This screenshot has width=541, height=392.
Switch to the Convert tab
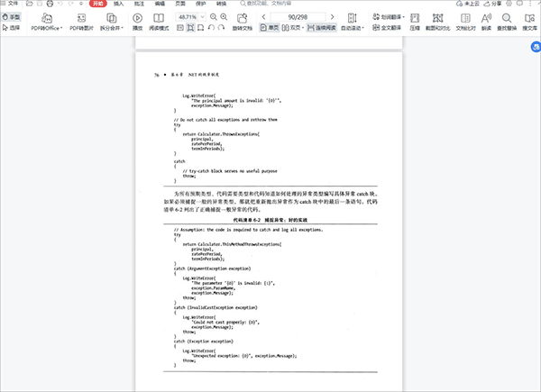pos(221,4)
